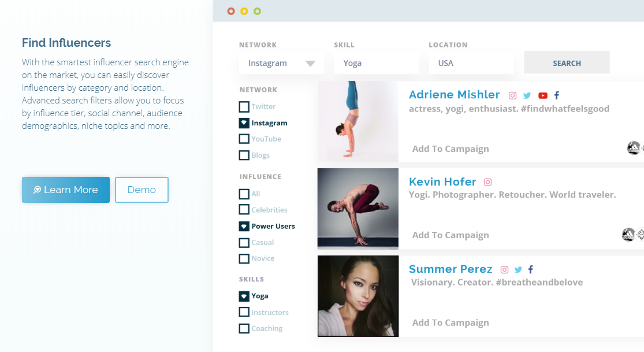Open Summer Perez's profile name link

coord(451,269)
